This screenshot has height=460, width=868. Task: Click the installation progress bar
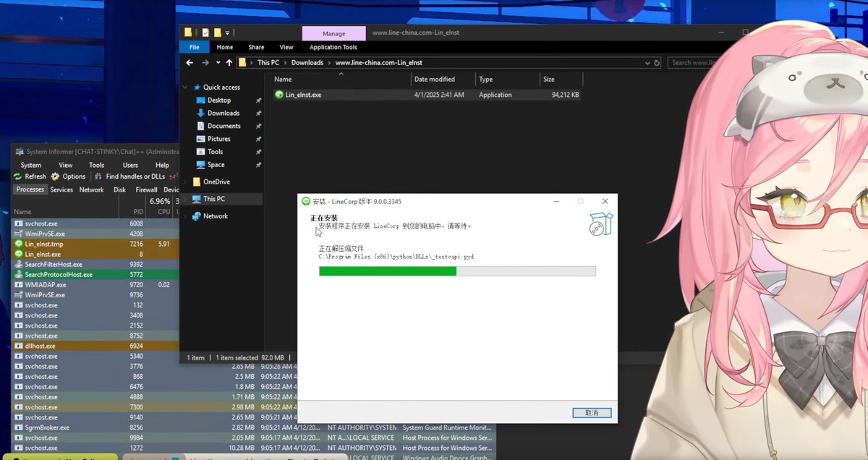coord(457,271)
